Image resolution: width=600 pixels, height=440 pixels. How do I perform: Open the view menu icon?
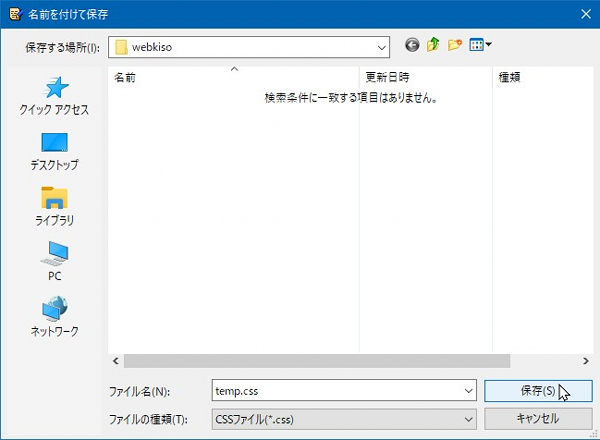480,45
